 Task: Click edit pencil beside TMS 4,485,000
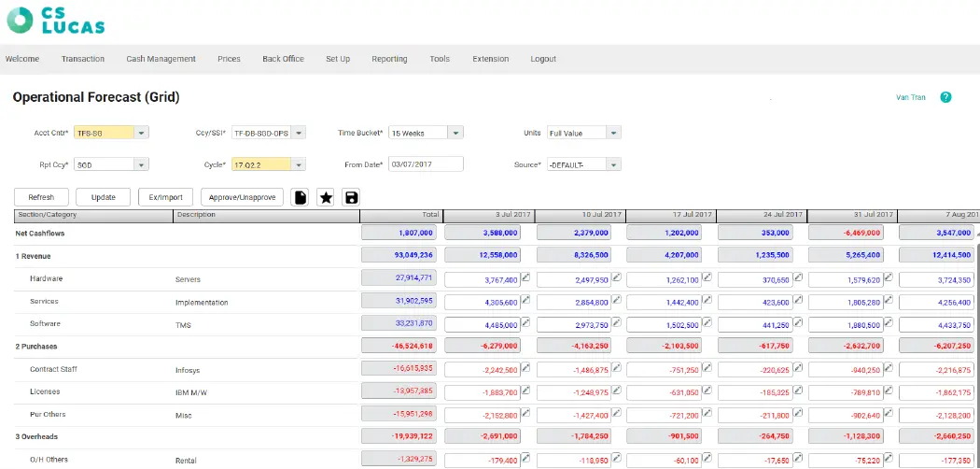[x=525, y=322]
